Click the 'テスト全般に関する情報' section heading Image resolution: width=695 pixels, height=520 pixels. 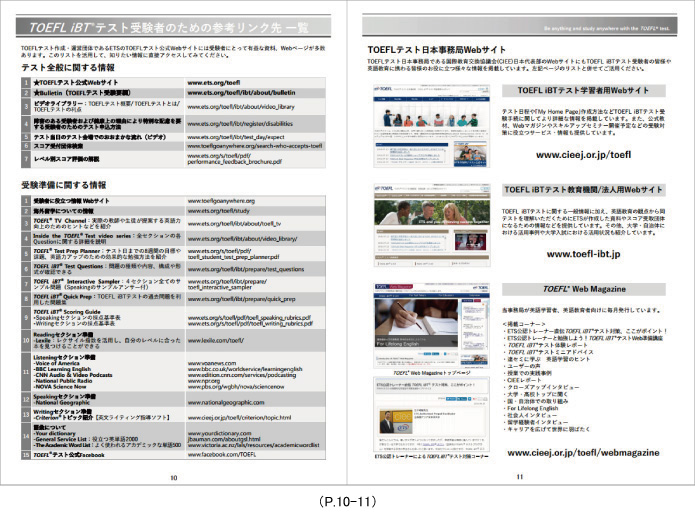coord(68,67)
